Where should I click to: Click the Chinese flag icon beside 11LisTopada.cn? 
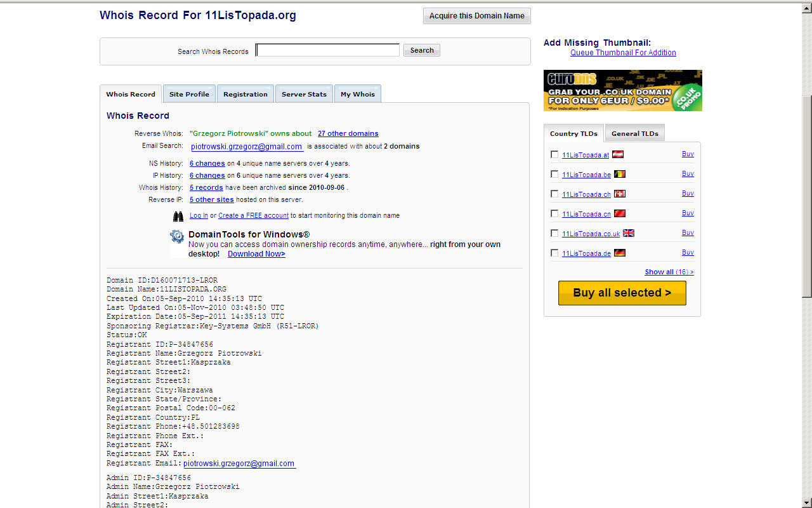pos(619,213)
